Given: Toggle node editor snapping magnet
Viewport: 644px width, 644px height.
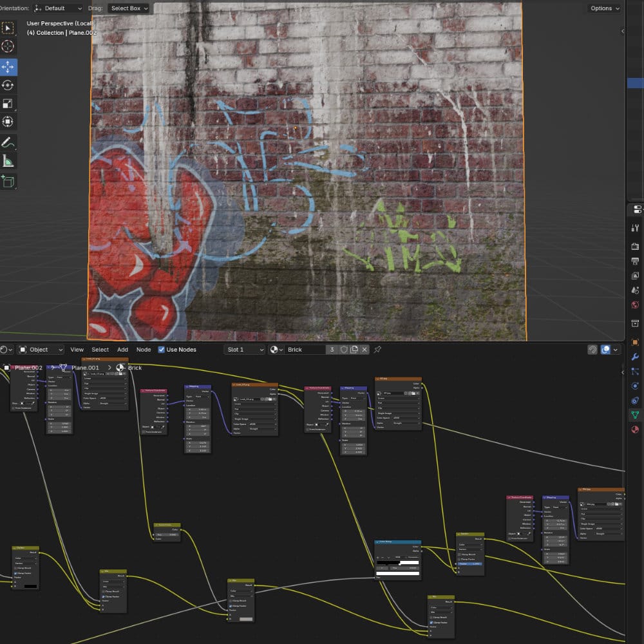Looking at the screenshot, I should pyautogui.click(x=592, y=350).
